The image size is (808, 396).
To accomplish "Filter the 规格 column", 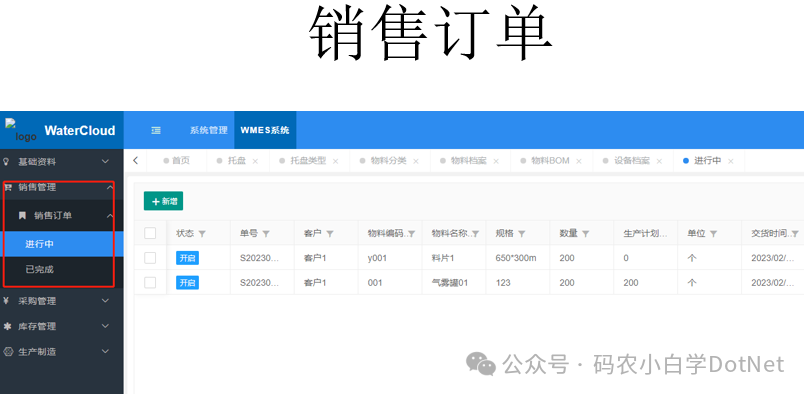I will [521, 234].
